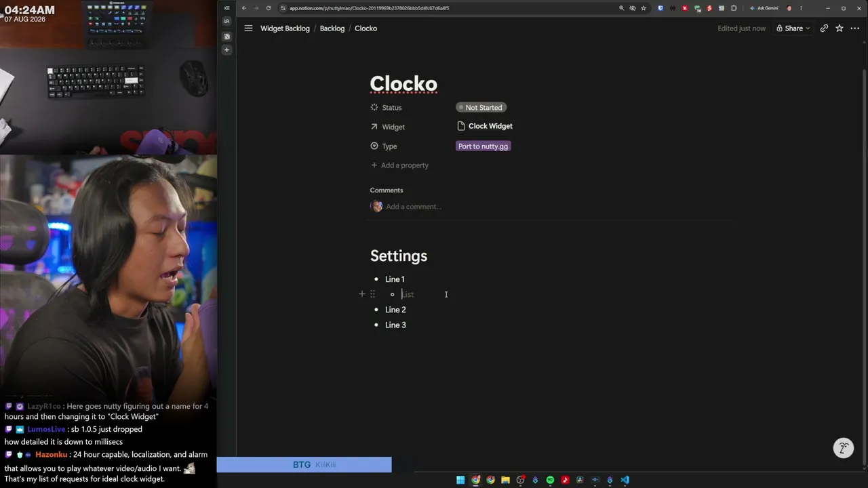This screenshot has width=868, height=488.
Task: Open the tab search icon in sidebar
Action: point(226,21)
